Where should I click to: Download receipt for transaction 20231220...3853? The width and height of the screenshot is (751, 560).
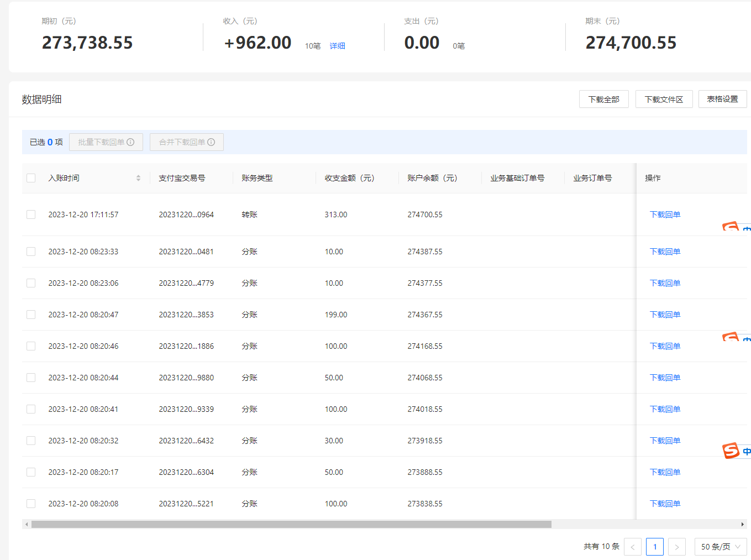[x=665, y=315]
